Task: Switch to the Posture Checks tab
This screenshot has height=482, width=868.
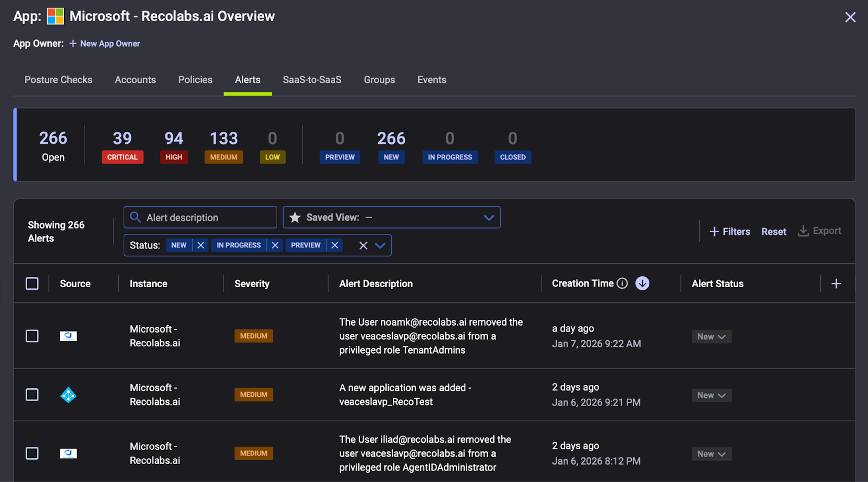Action: pos(58,80)
